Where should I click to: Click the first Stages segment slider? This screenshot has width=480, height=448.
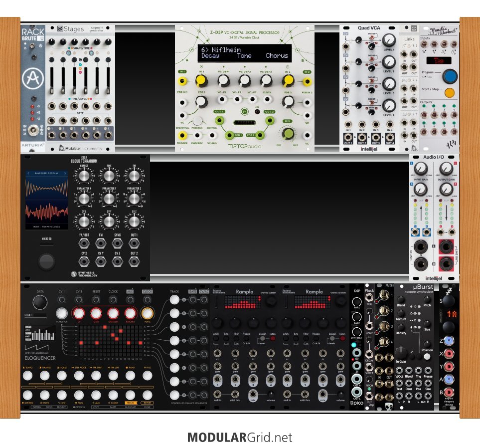tap(52, 81)
